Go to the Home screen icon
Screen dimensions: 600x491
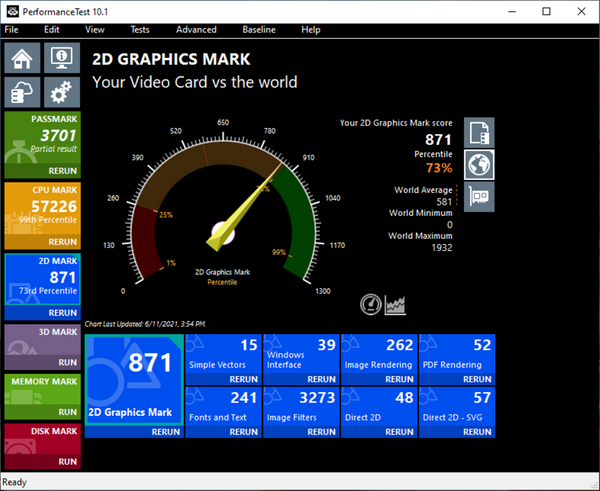click(x=22, y=58)
